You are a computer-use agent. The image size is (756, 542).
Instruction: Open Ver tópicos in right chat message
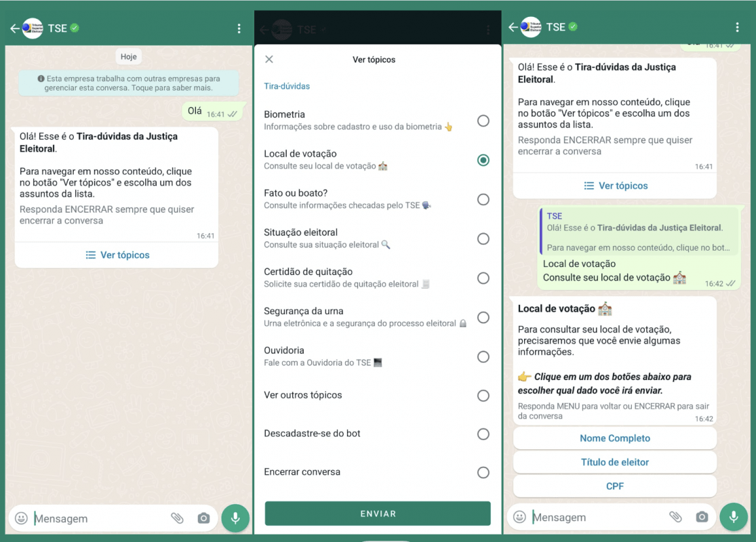point(615,186)
